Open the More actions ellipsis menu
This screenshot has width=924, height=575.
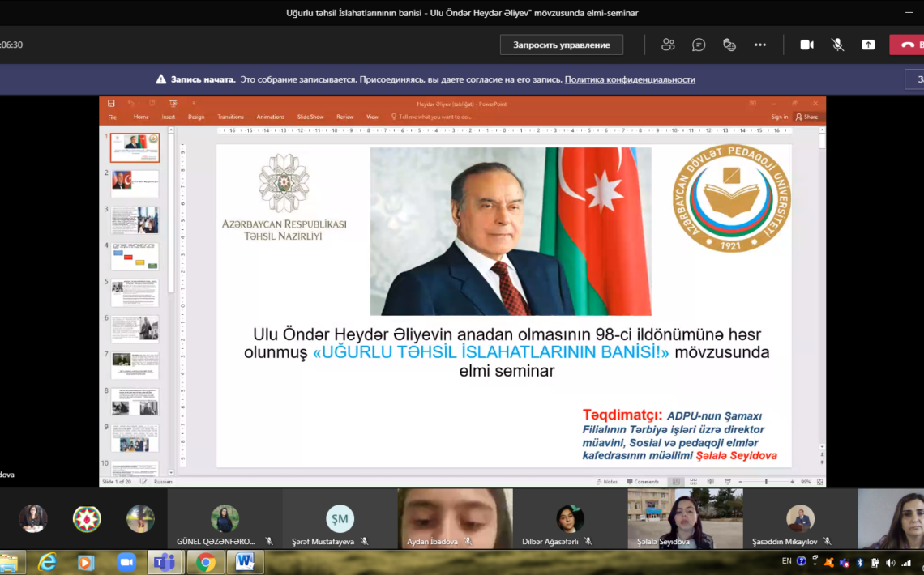pyautogui.click(x=760, y=45)
